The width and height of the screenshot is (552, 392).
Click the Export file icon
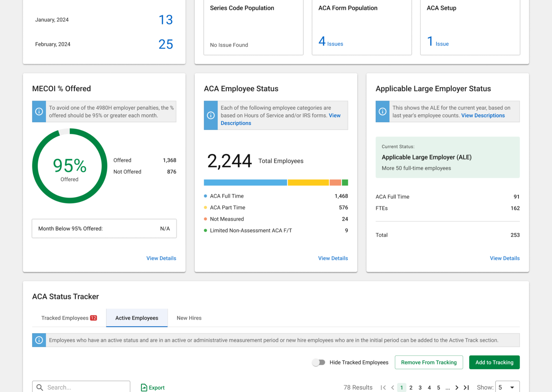point(144,387)
